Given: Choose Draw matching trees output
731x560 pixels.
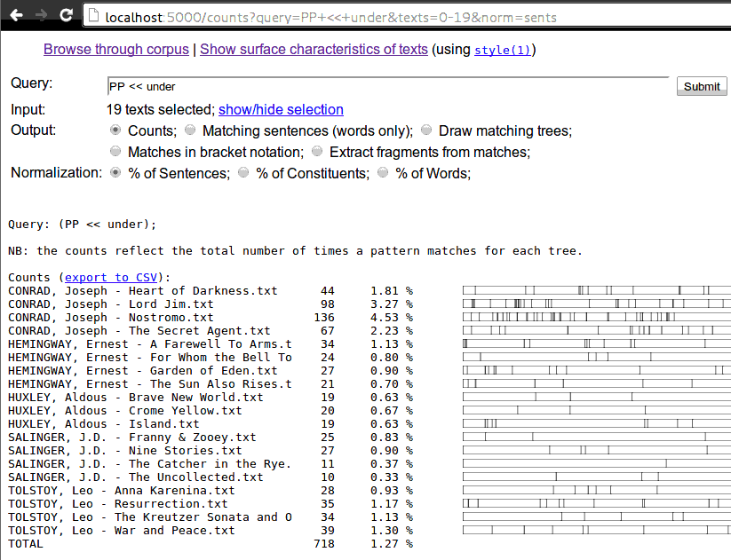Looking at the screenshot, I should pos(426,130).
